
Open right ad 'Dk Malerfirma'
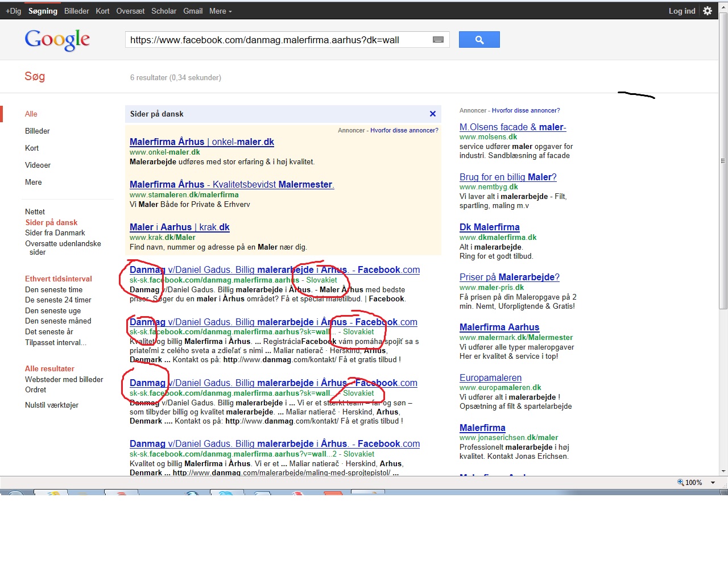[490, 227]
